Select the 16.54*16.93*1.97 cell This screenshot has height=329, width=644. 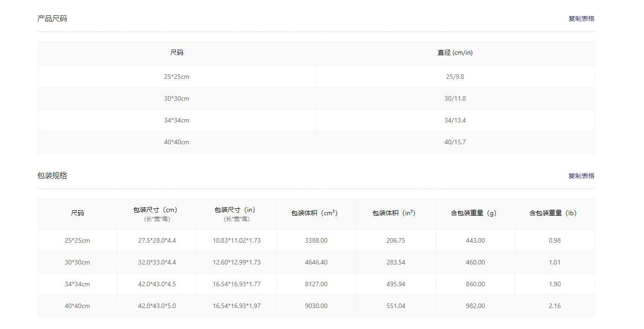(x=236, y=306)
